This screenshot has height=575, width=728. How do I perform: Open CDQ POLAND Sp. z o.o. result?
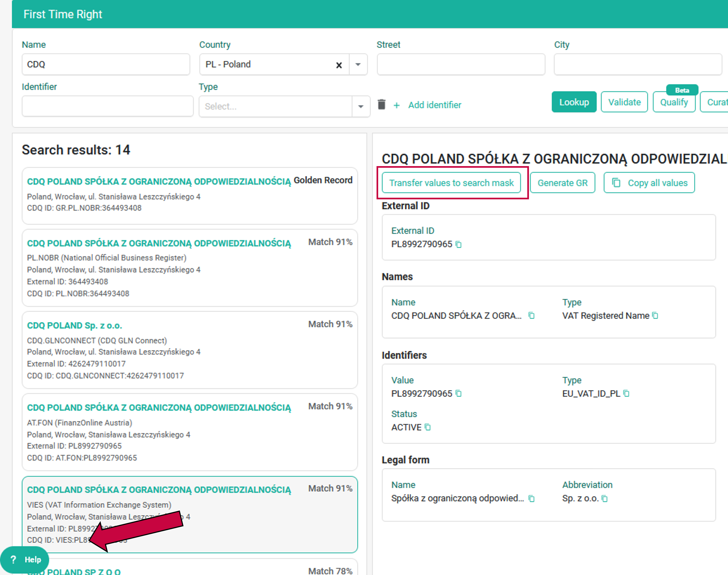(x=190, y=350)
